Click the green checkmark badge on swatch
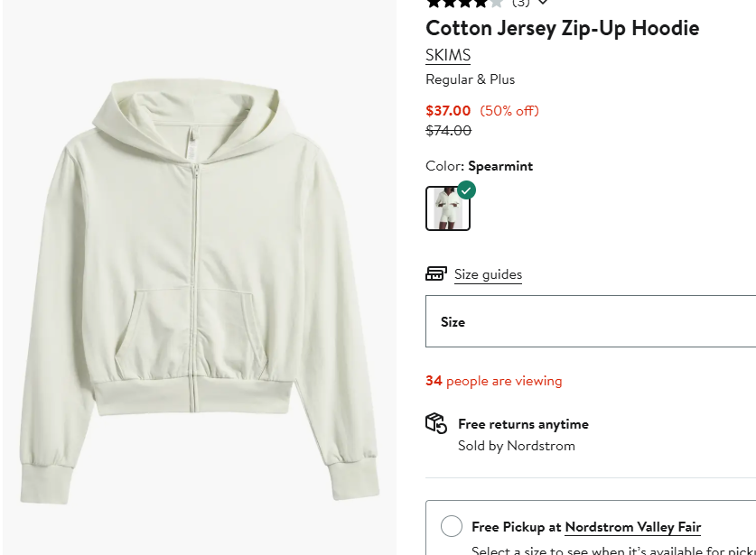The width and height of the screenshot is (756, 555). (466, 190)
